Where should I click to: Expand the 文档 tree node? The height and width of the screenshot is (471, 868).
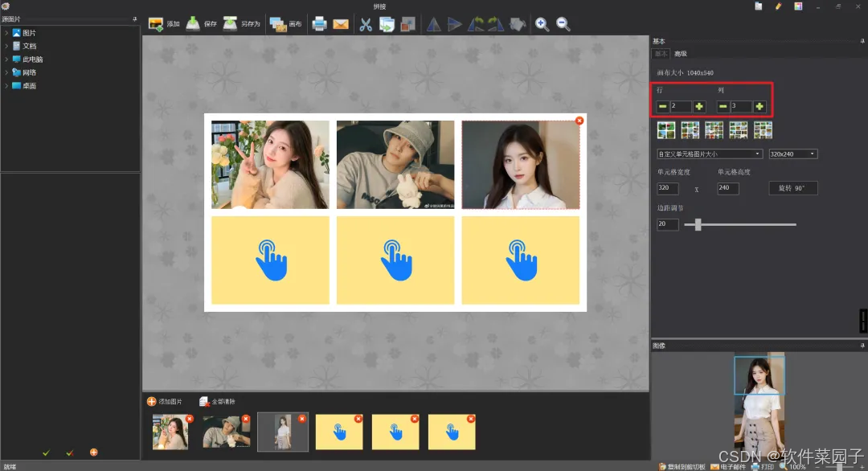[6, 46]
